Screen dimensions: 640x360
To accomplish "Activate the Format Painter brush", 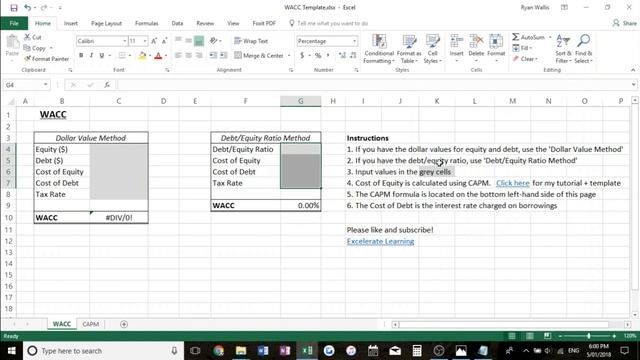I will click(x=27, y=59).
